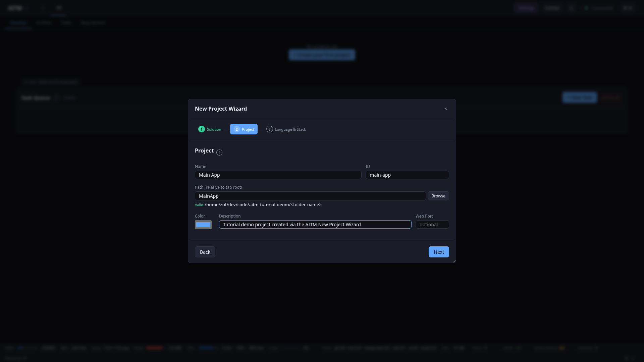Click the resolved path text /home/zuf/dev/code/aitm-tutorial-demo
The height and width of the screenshot is (362, 644).
coord(263,205)
